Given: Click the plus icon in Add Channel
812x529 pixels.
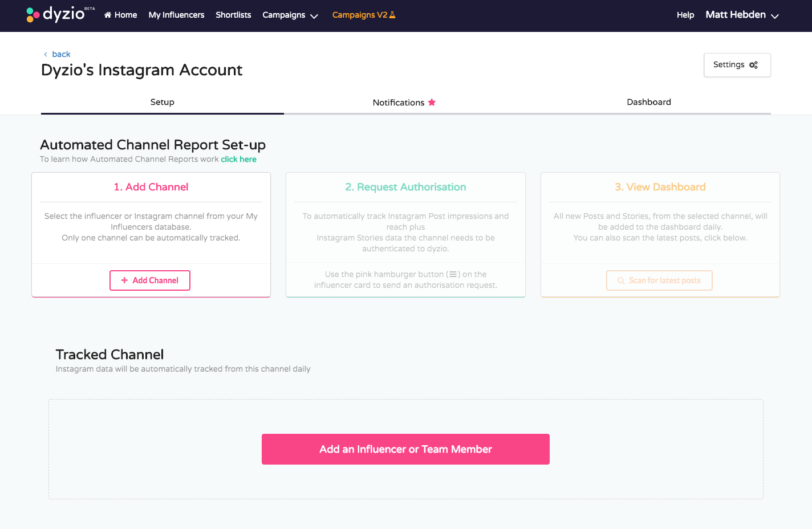Looking at the screenshot, I should click(x=124, y=280).
